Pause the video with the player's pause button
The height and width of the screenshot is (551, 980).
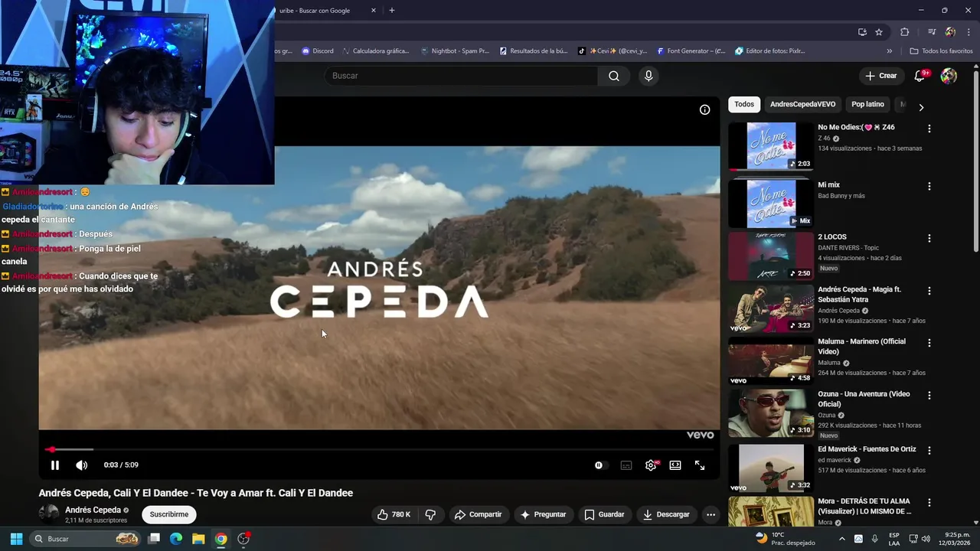[x=55, y=465]
